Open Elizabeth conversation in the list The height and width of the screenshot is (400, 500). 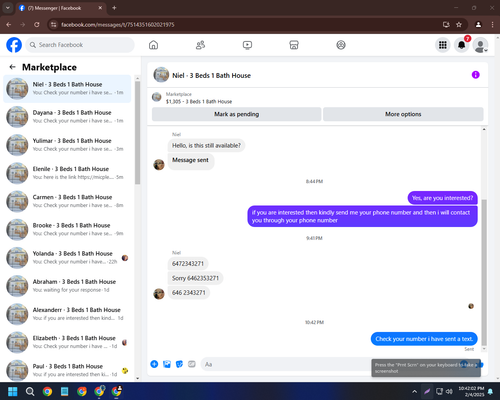coord(67,342)
